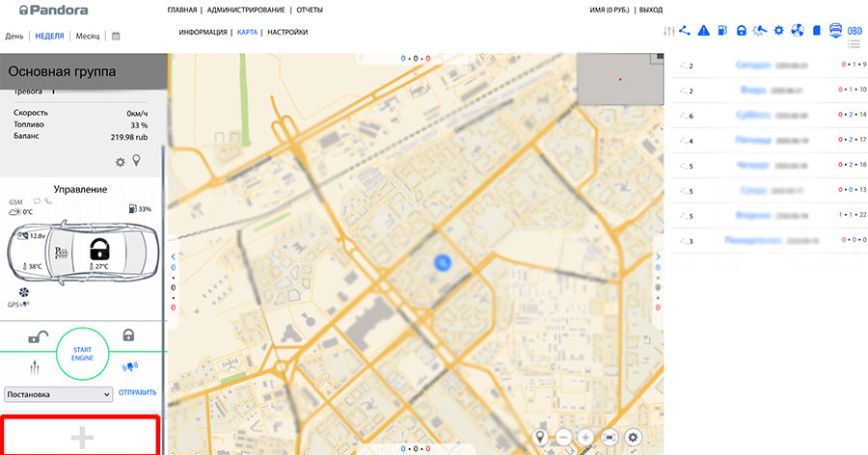
Task: Trigger the siren sound icon
Action: point(129,366)
